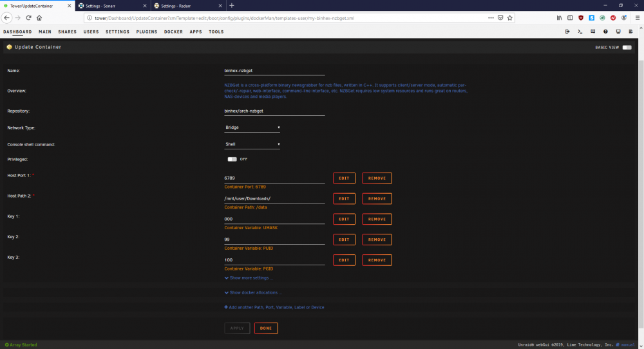Toggle Firefox sidebar icon
The width and height of the screenshot is (644, 349).
tap(570, 18)
